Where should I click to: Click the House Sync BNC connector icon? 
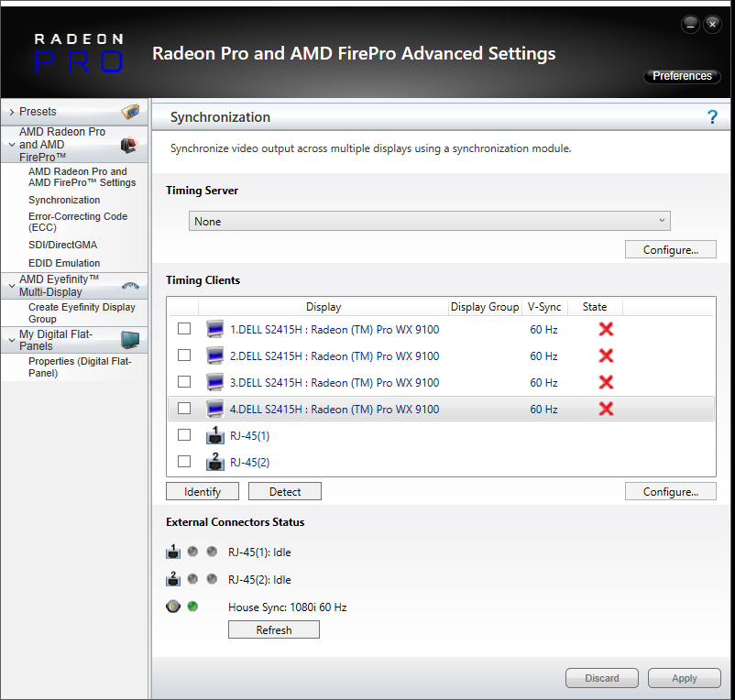[173, 607]
